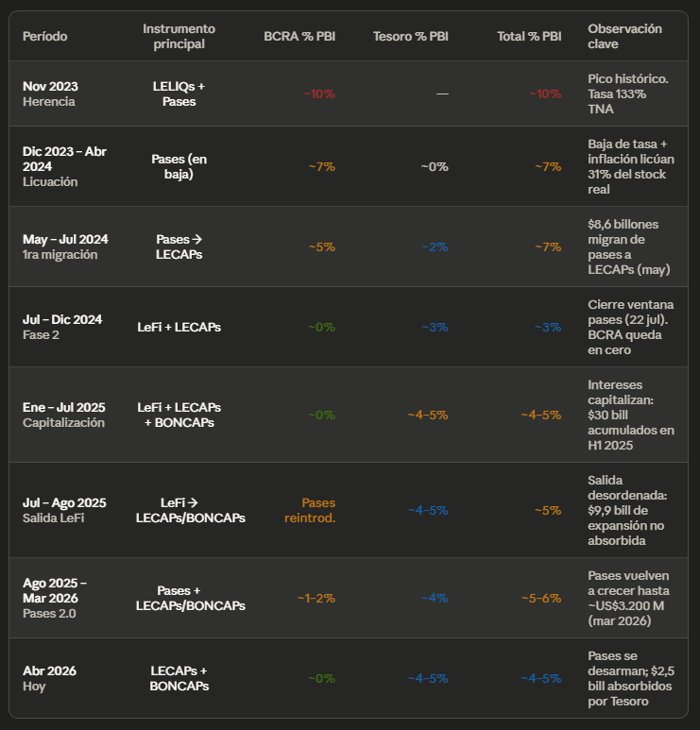This screenshot has height=730, width=700.
Task: Click the Ago 2025 – Mar 2026 period cell
Action: pyautogui.click(x=57, y=598)
